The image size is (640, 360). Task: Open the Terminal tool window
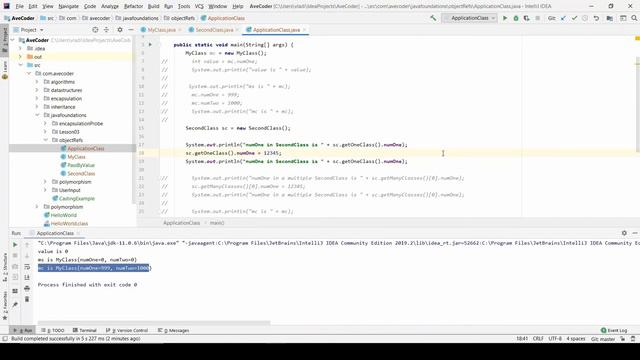tap(85, 330)
